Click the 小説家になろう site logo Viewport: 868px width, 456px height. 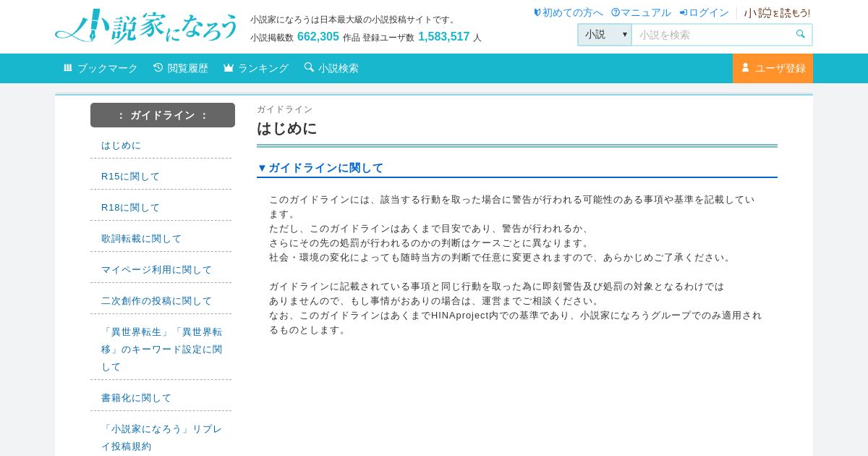point(147,26)
